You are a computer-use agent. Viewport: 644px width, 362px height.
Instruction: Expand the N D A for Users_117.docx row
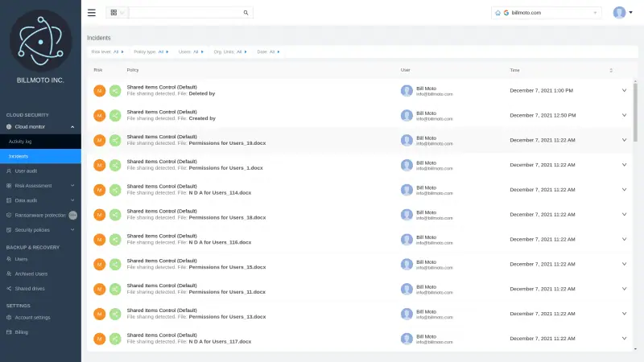(x=624, y=339)
